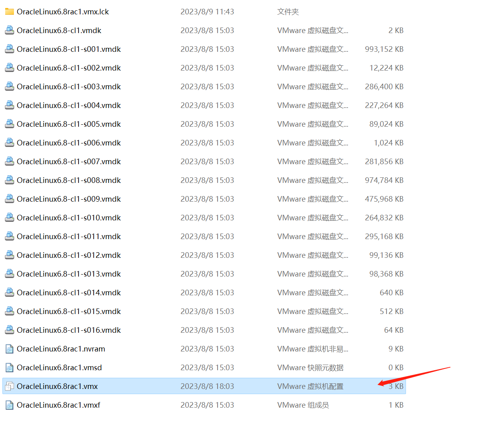Click the type text VMware 快照元数据

pyautogui.click(x=310, y=367)
